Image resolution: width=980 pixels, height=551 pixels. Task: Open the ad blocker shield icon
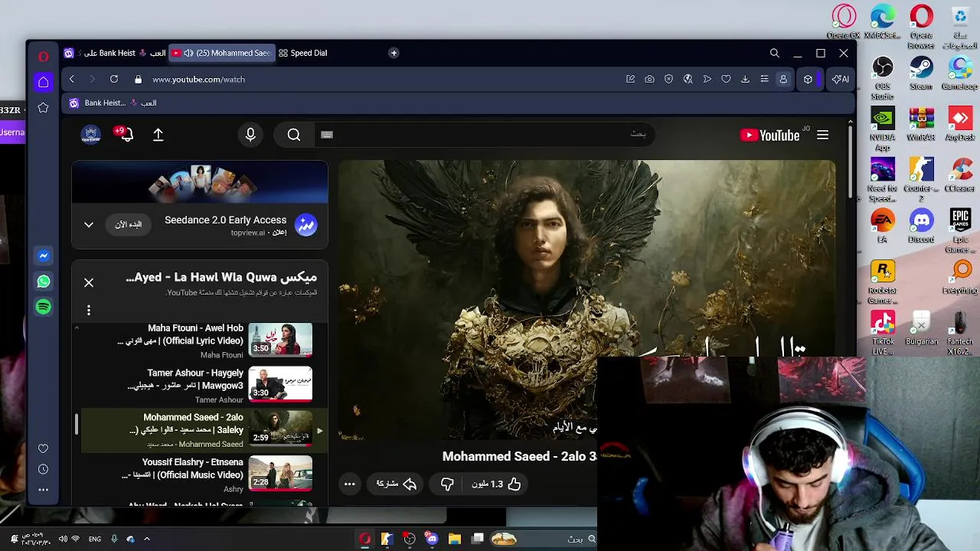click(x=669, y=79)
